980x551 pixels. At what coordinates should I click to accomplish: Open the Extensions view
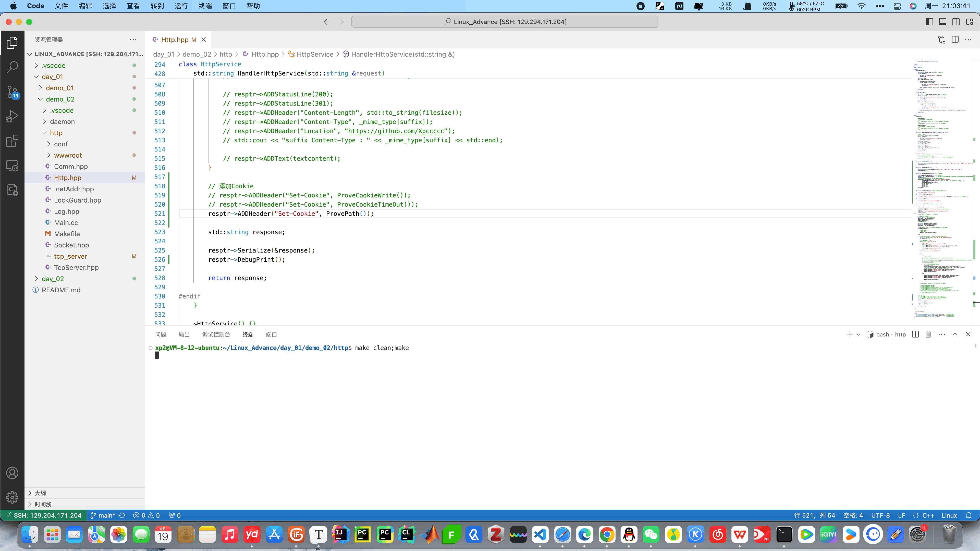(x=12, y=141)
